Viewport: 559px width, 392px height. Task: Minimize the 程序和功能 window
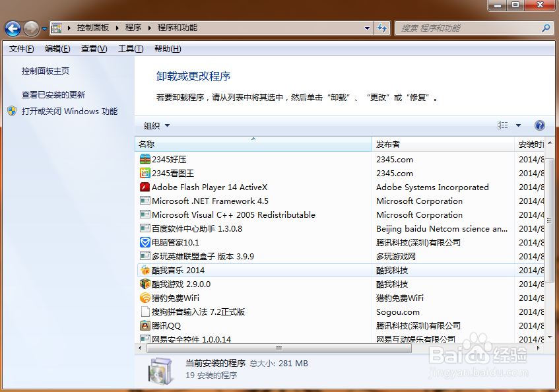498,5
